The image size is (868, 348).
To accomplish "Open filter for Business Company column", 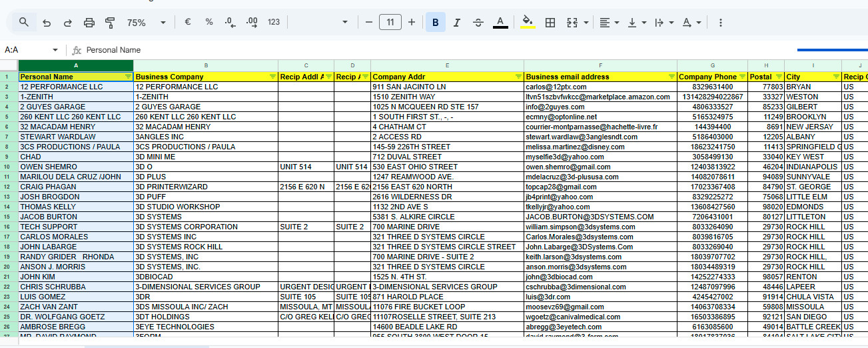I will (272, 77).
